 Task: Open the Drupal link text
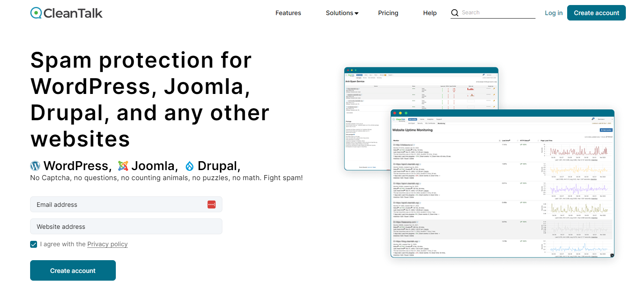tap(219, 166)
